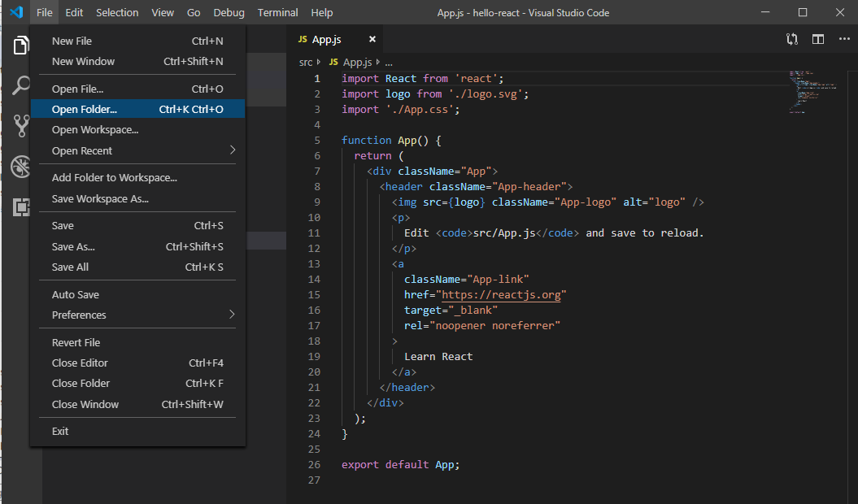Open the Selection menu
Viewport: 858px width, 504px height.
(117, 12)
